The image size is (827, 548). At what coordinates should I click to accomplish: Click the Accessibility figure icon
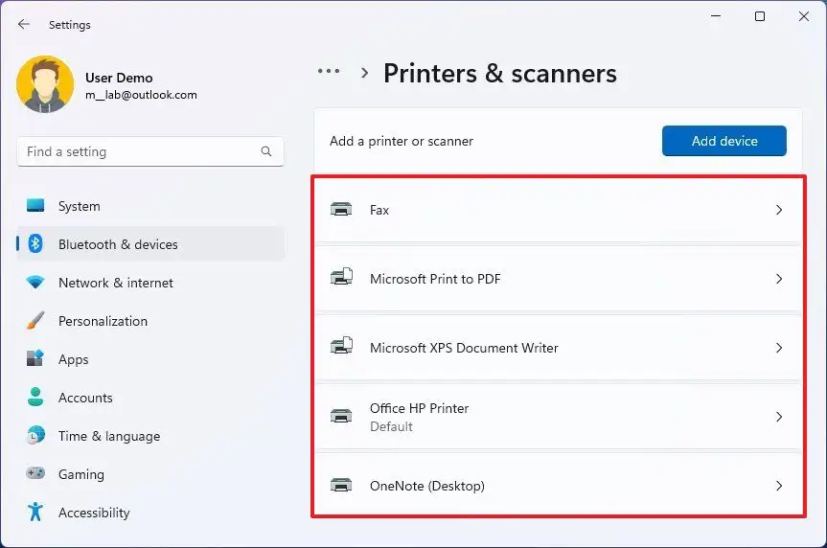tap(35, 512)
